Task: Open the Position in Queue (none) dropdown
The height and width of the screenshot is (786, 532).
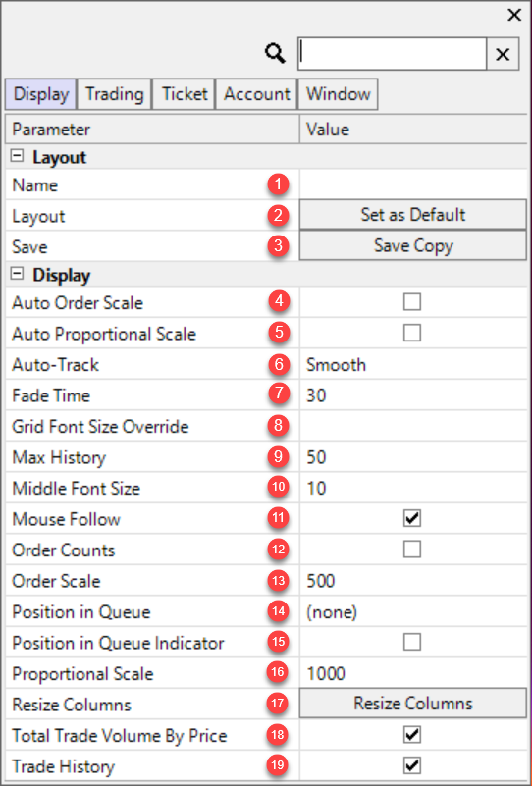Action: click(413, 612)
